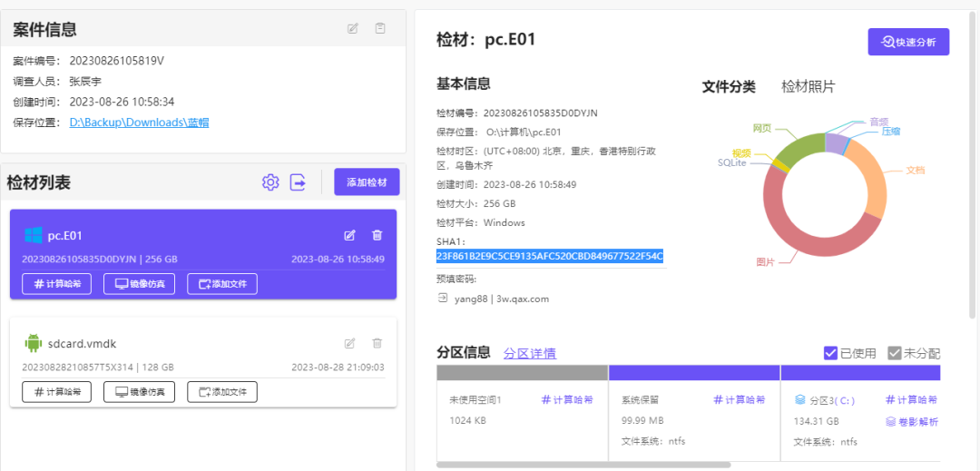Screen dimensions: 980x471
Task: Switch to 文件分类 tab
Action: point(729,87)
